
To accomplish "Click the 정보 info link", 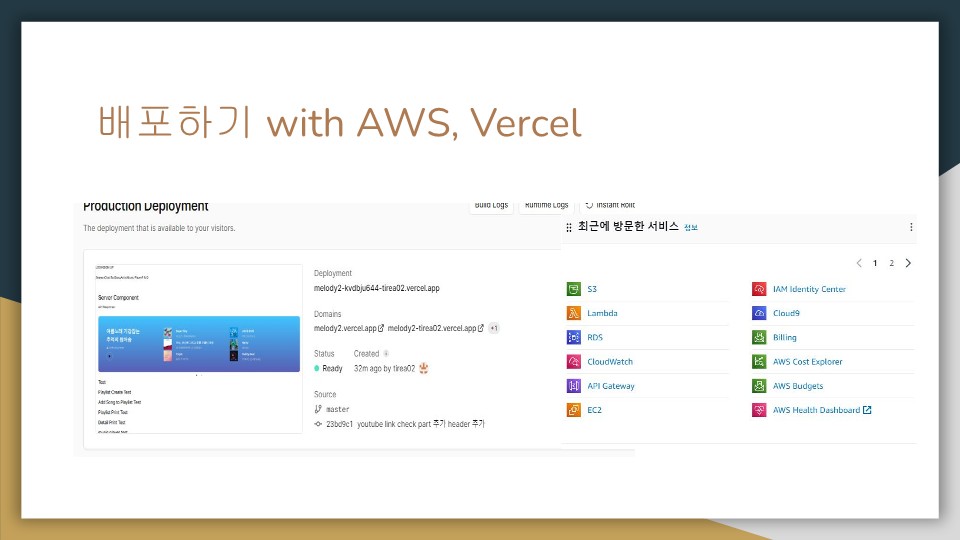I will click(691, 228).
